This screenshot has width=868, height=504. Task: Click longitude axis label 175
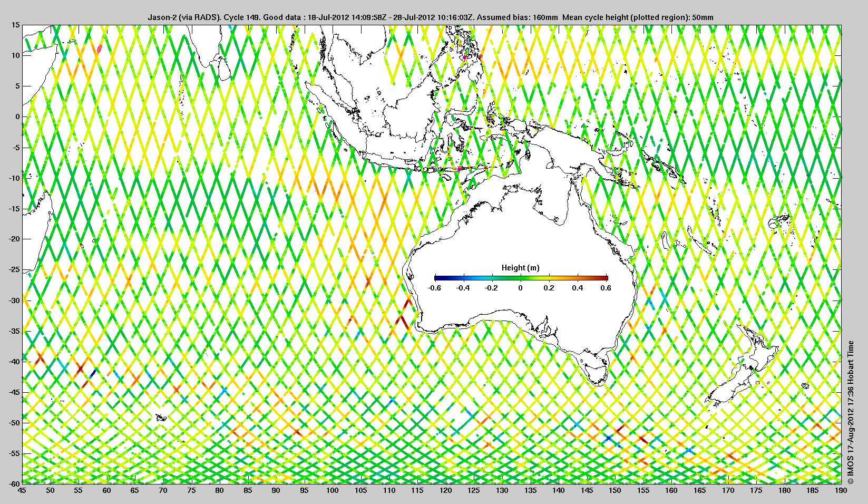pos(756,491)
